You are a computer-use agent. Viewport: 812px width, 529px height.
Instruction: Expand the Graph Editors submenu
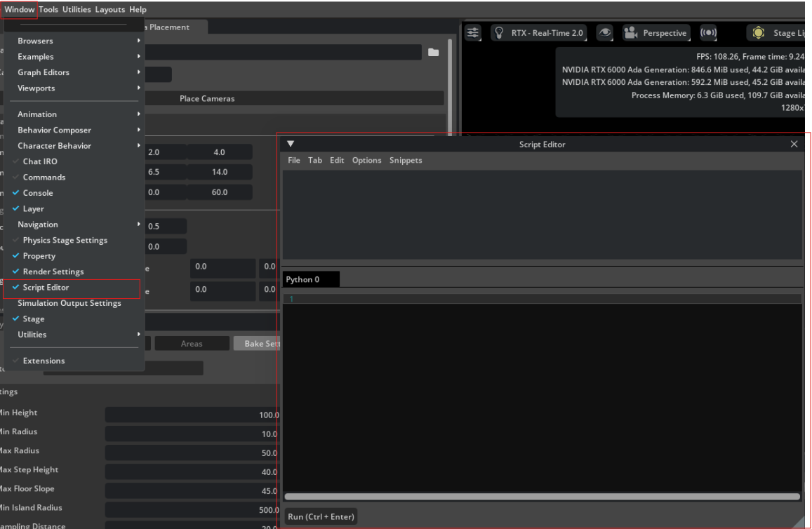[44, 72]
